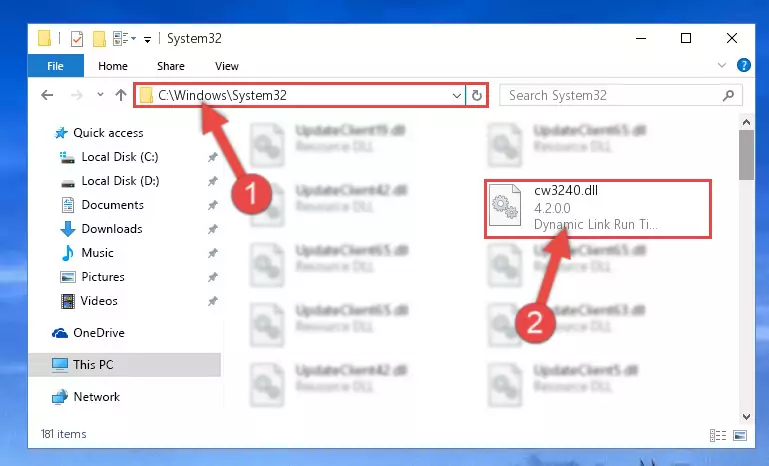Viewport: 769px width, 466px height.
Task: Click the pin icon next to Local Disk (D:)
Action: (212, 181)
